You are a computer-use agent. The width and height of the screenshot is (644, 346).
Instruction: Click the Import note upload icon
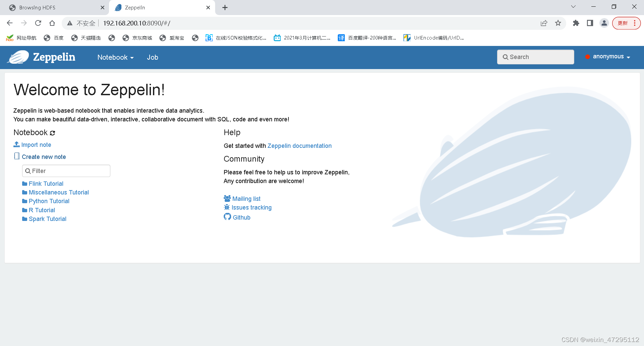(16, 144)
